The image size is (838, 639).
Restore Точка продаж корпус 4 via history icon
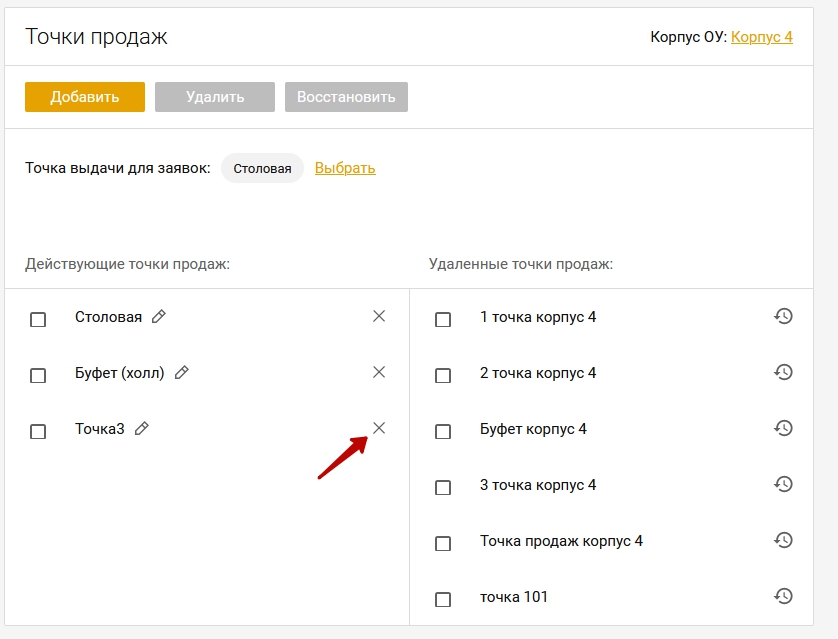coord(783,540)
